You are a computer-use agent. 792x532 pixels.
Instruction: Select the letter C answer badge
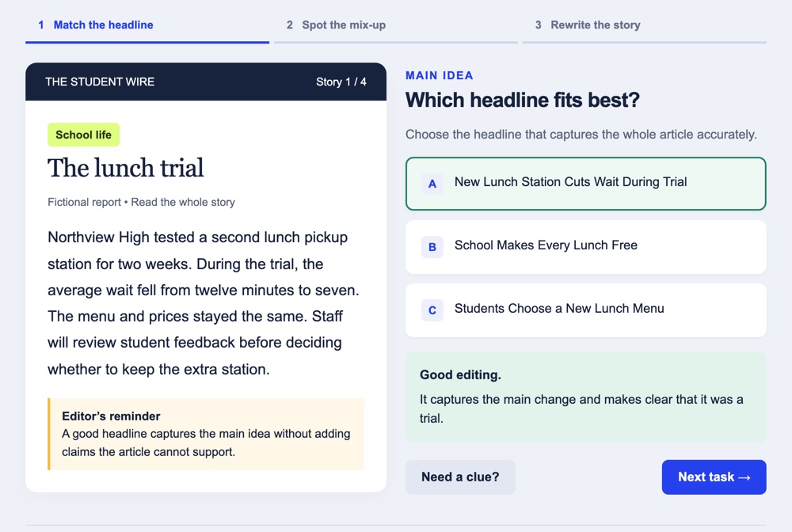(432, 310)
